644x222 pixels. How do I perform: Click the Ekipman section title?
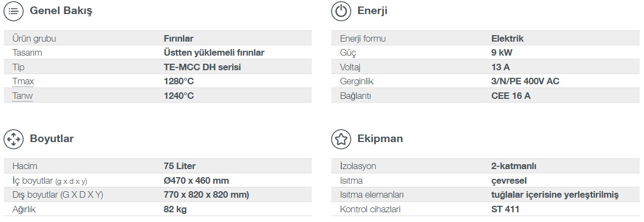pos(380,138)
